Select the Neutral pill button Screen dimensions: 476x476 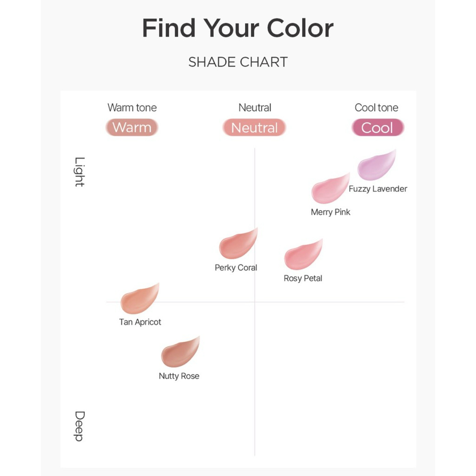pos(254,127)
